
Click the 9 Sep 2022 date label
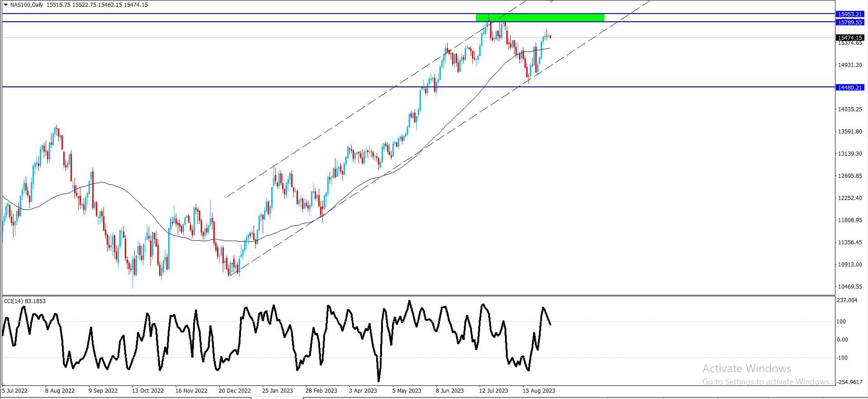[103, 391]
